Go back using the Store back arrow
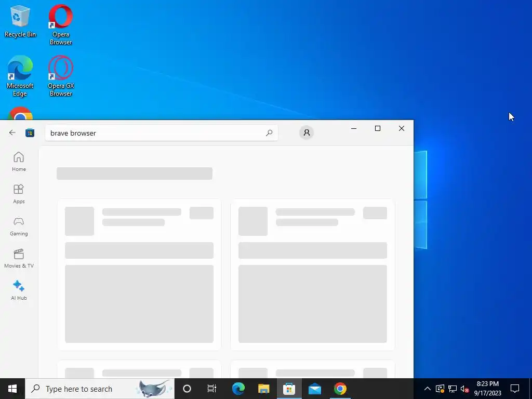 coord(12,132)
